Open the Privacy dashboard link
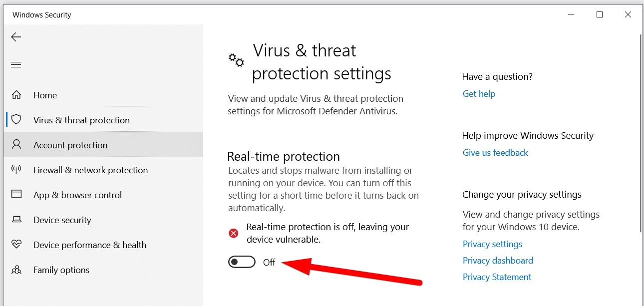This screenshot has height=306, width=644. coord(498,261)
